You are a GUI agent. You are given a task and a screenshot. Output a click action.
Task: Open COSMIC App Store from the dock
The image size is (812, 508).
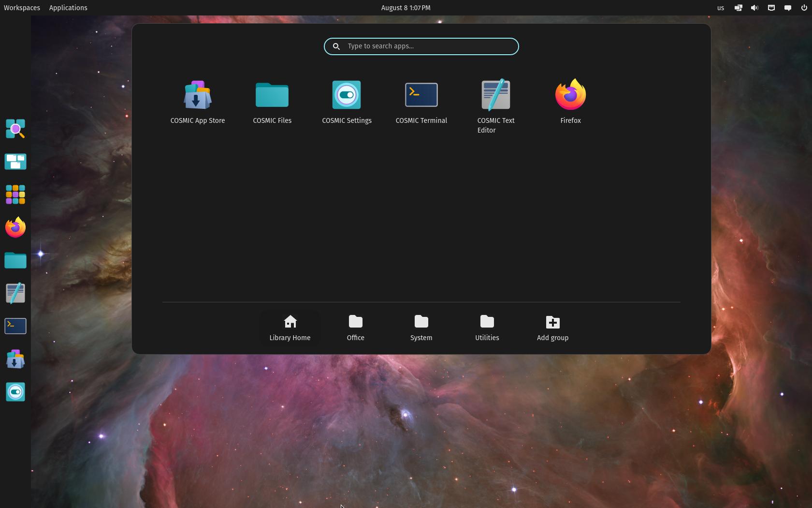tap(15, 359)
